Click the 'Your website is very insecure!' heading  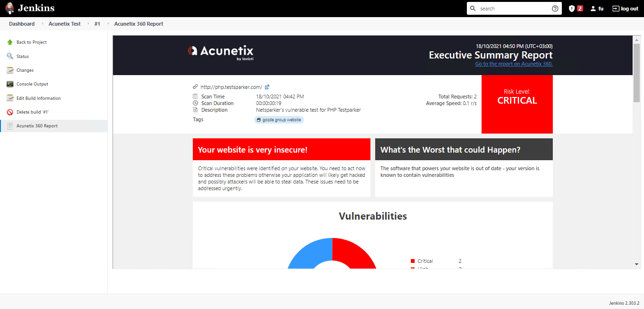tap(253, 150)
